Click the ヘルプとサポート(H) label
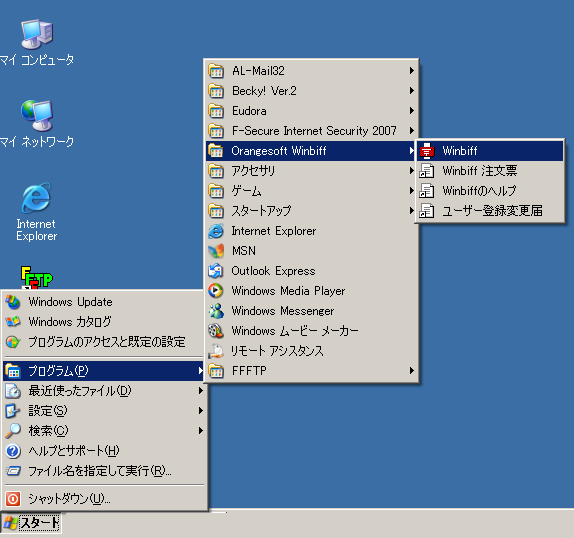Viewport: 574px width, 538px height. click(74, 451)
